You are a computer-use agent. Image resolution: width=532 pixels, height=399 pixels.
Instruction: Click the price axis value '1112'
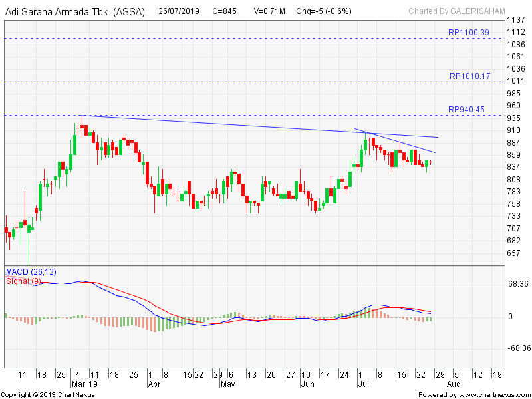516,32
